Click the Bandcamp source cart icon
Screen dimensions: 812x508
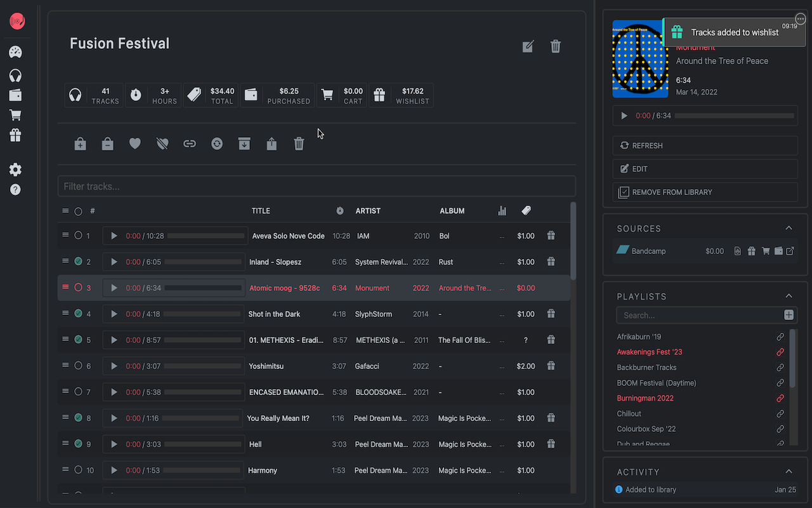(766, 251)
